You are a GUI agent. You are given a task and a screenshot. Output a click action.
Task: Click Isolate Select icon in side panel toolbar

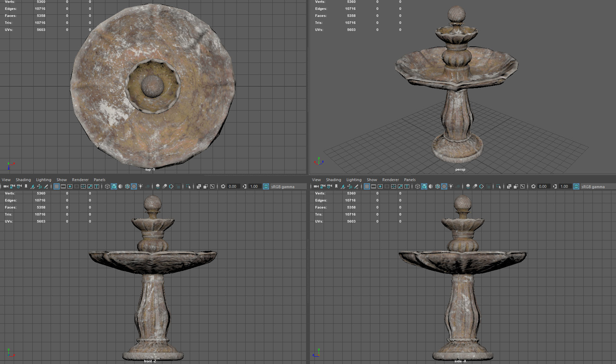point(498,186)
